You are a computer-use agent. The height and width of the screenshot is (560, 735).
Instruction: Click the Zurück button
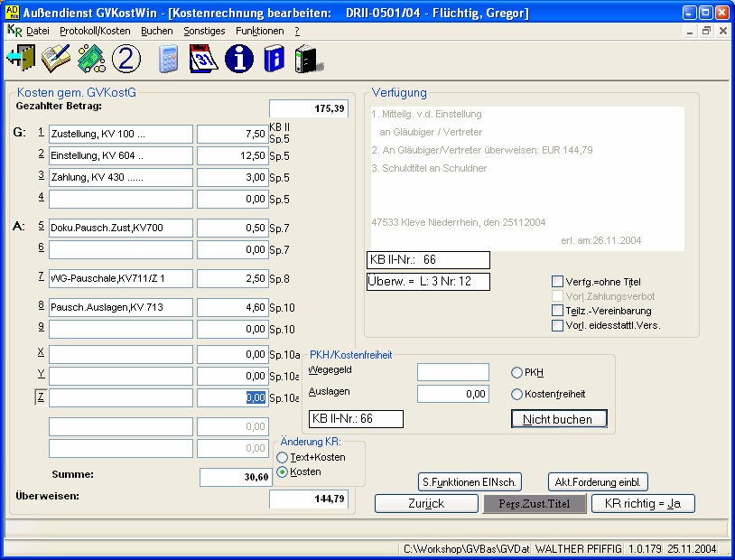click(425, 503)
